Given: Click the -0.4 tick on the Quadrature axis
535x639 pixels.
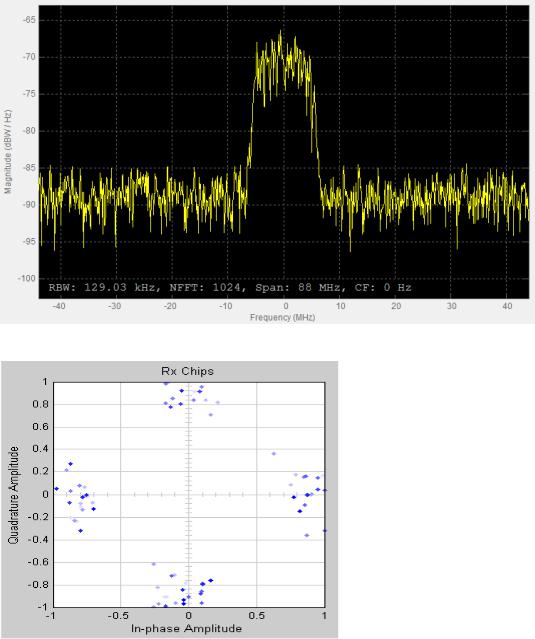Looking at the screenshot, I should (x=38, y=539).
